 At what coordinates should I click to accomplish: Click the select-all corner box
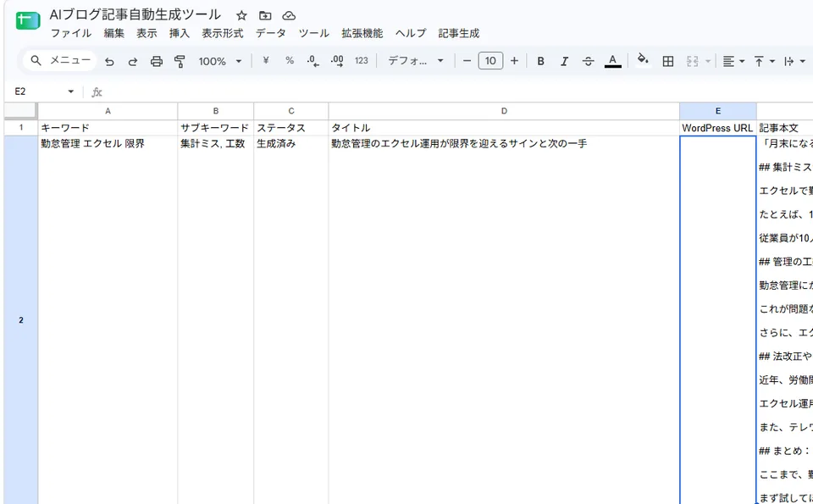[x=20, y=111]
